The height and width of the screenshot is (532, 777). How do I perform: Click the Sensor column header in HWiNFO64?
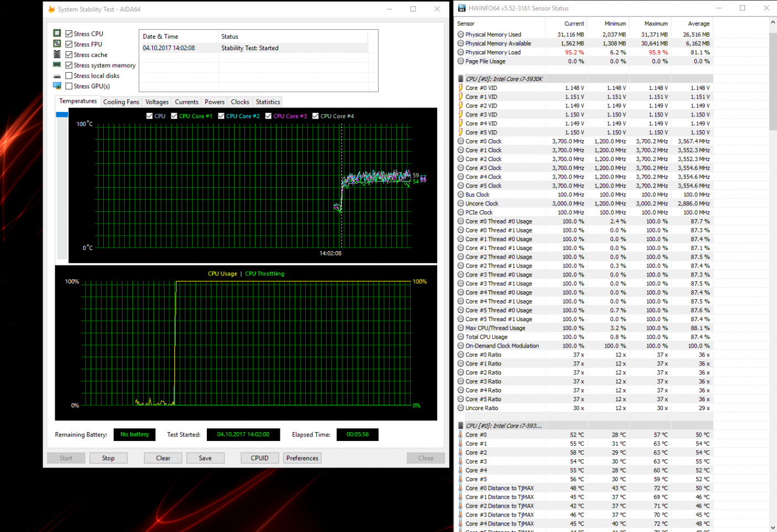pos(500,24)
